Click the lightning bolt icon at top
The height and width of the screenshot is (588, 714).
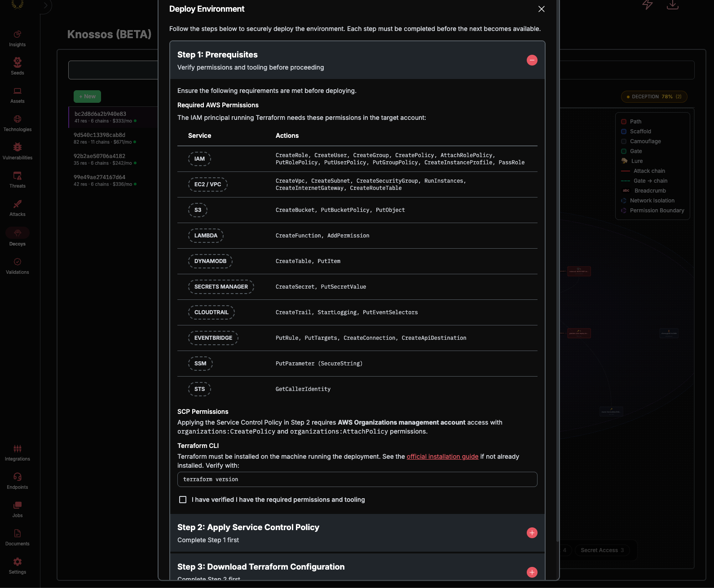pos(648,4)
